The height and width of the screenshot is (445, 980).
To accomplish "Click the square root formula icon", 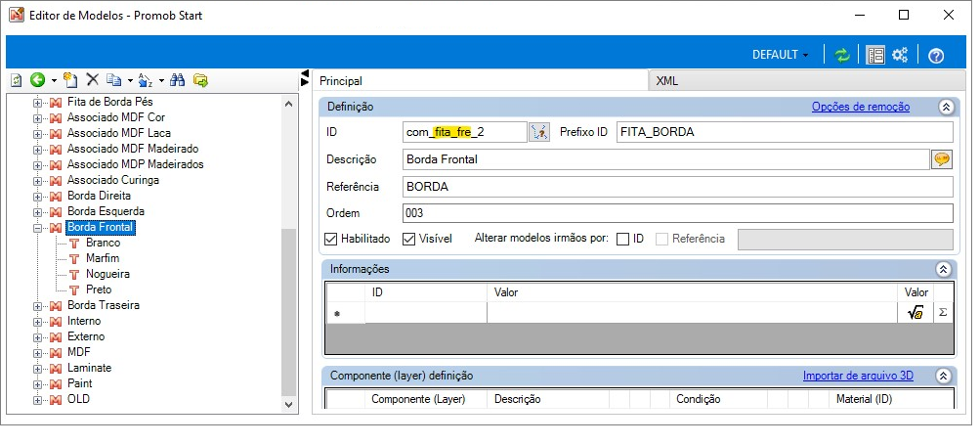I will [915, 312].
